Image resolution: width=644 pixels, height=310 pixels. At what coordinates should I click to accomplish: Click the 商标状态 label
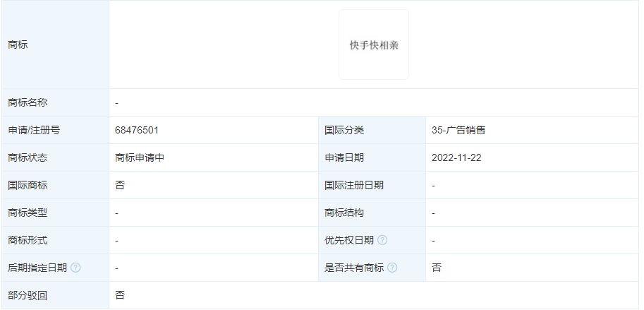28,158
